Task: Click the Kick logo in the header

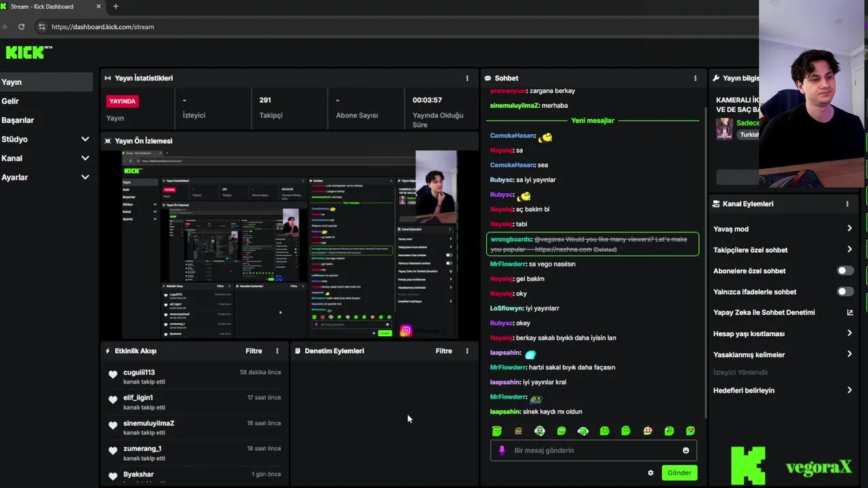Action: tap(28, 52)
